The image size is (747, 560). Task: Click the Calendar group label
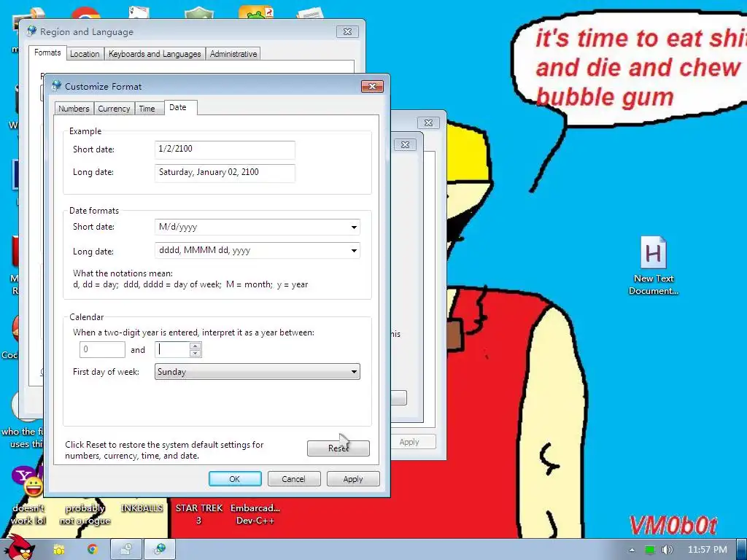coord(86,317)
